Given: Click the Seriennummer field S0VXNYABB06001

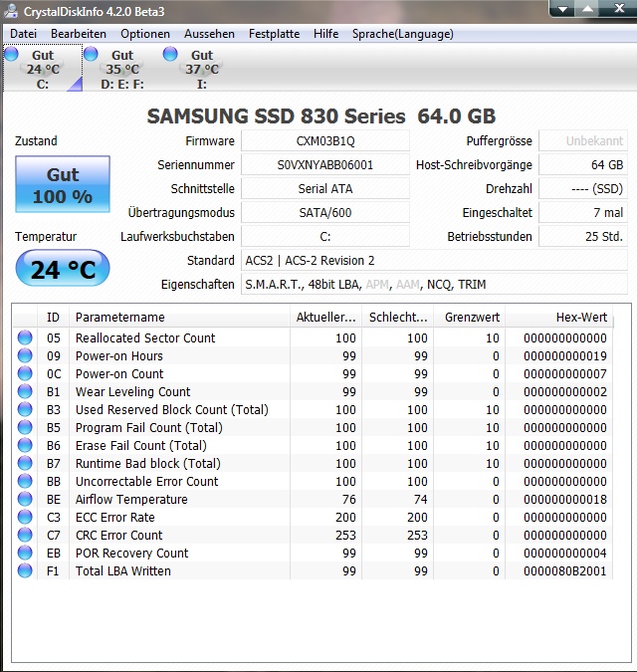Looking at the screenshot, I should (x=325, y=165).
